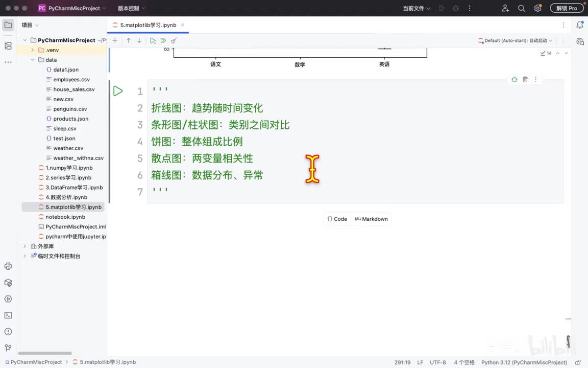Open employees.csv in project tree

tap(71, 80)
